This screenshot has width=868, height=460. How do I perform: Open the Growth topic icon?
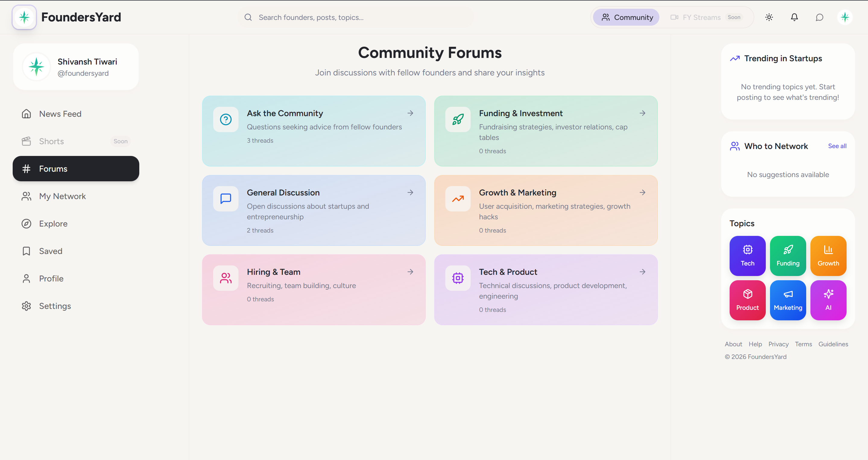click(828, 255)
